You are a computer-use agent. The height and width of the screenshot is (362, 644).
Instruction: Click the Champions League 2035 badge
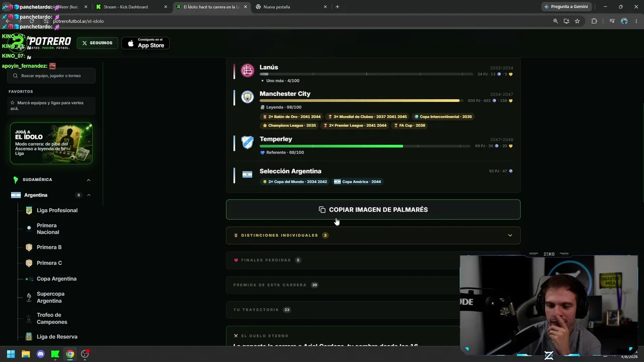pos(289,126)
